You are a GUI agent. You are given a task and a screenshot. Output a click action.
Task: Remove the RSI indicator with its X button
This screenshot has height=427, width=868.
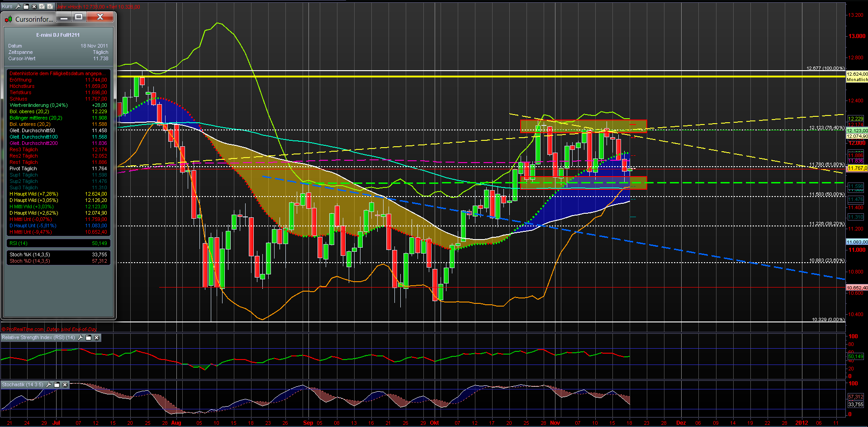[96, 338]
